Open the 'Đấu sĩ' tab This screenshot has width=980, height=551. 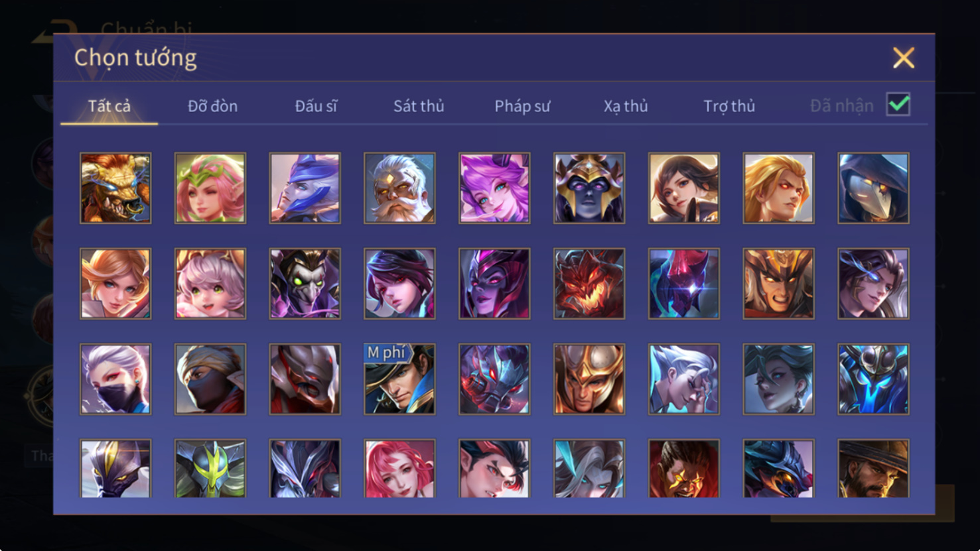pos(316,106)
